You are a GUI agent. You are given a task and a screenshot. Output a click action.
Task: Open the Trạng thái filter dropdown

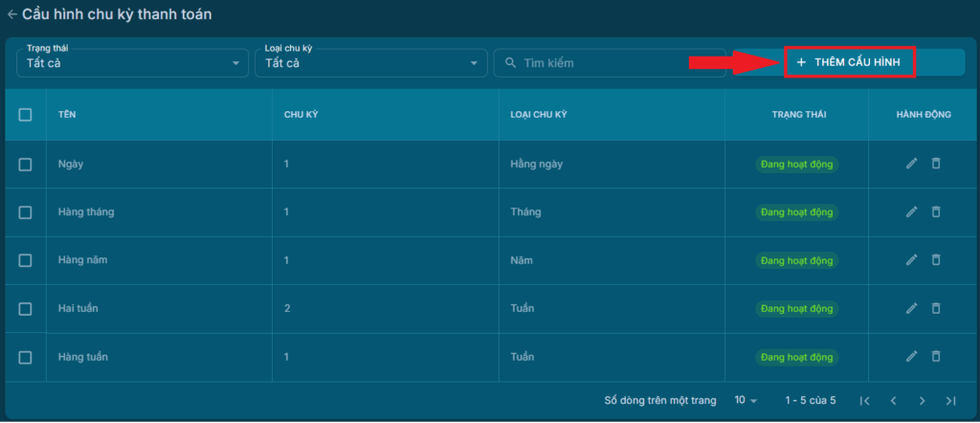[x=131, y=63]
